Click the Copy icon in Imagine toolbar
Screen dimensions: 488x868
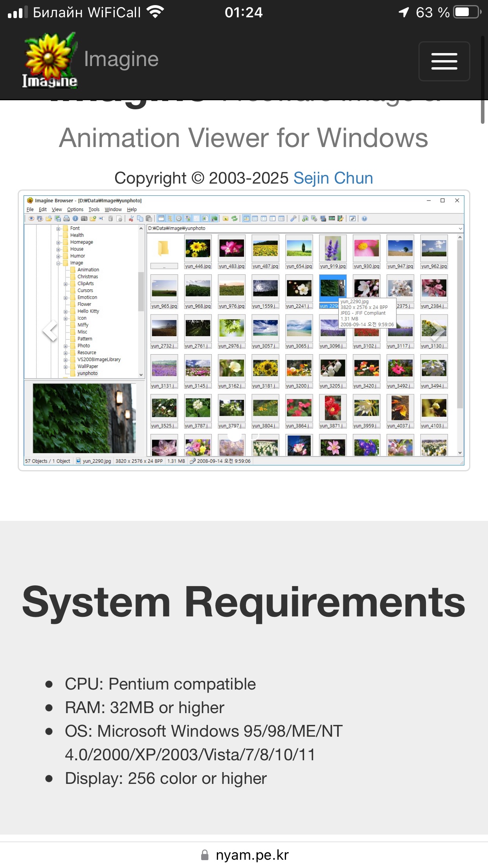[140, 219]
